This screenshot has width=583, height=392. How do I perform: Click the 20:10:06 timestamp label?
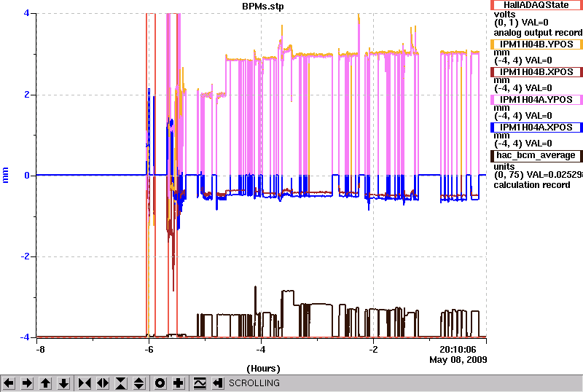458,350
